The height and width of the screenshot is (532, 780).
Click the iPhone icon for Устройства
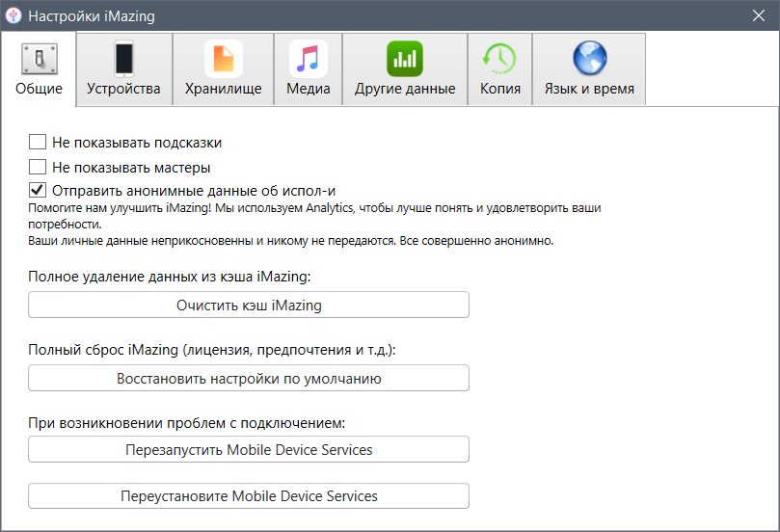click(x=123, y=59)
